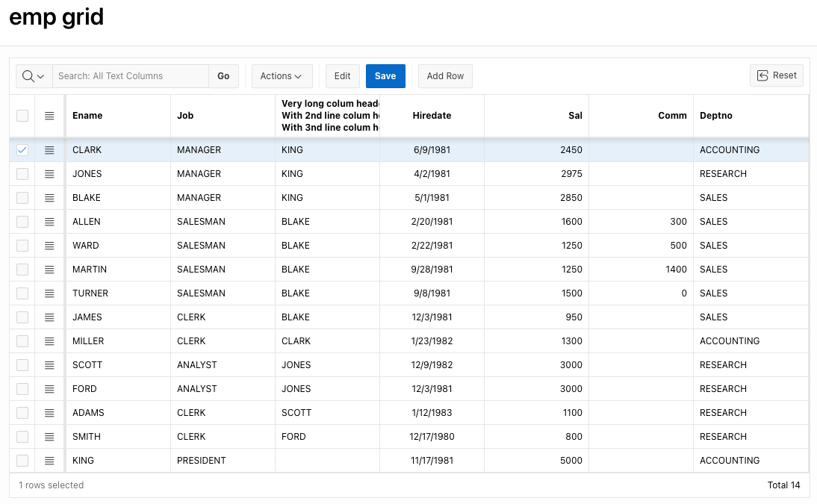Click the Reset button
This screenshot has width=817, height=504.
777,75
